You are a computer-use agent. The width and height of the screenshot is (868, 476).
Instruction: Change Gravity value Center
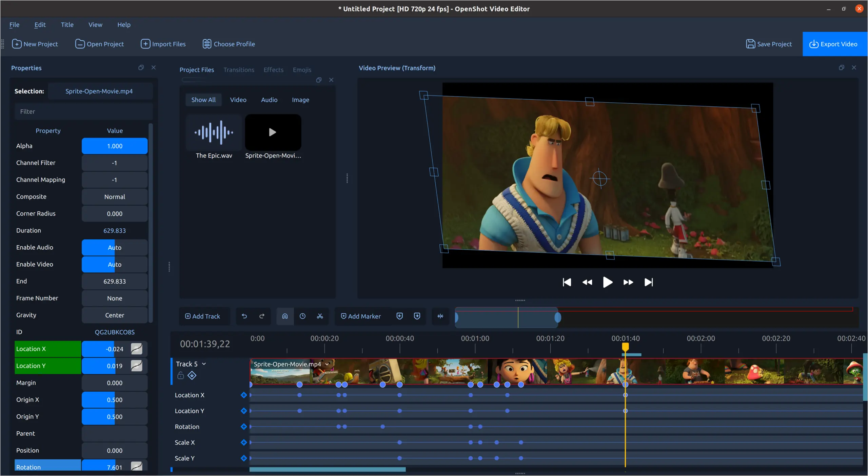(115, 315)
